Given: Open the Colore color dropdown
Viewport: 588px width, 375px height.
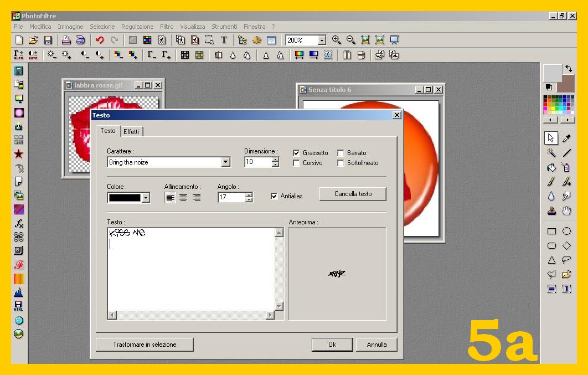Looking at the screenshot, I should pos(146,198).
